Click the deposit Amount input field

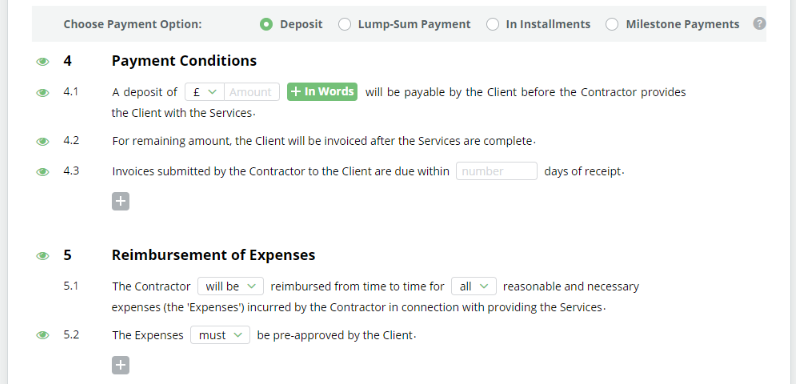pos(252,92)
